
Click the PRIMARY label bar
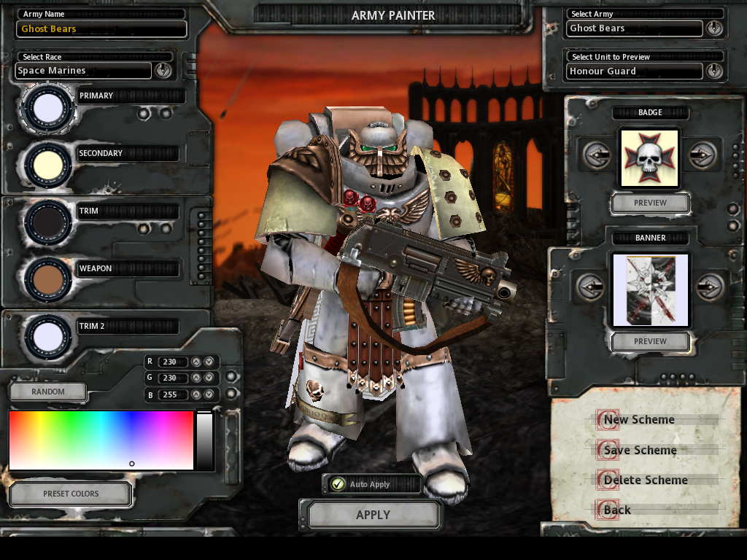pos(131,96)
